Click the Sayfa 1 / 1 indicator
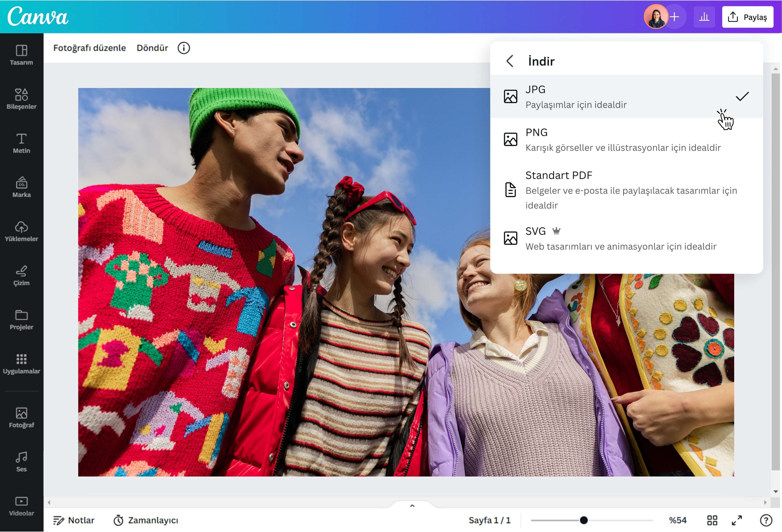This screenshot has width=782, height=532. click(x=490, y=520)
